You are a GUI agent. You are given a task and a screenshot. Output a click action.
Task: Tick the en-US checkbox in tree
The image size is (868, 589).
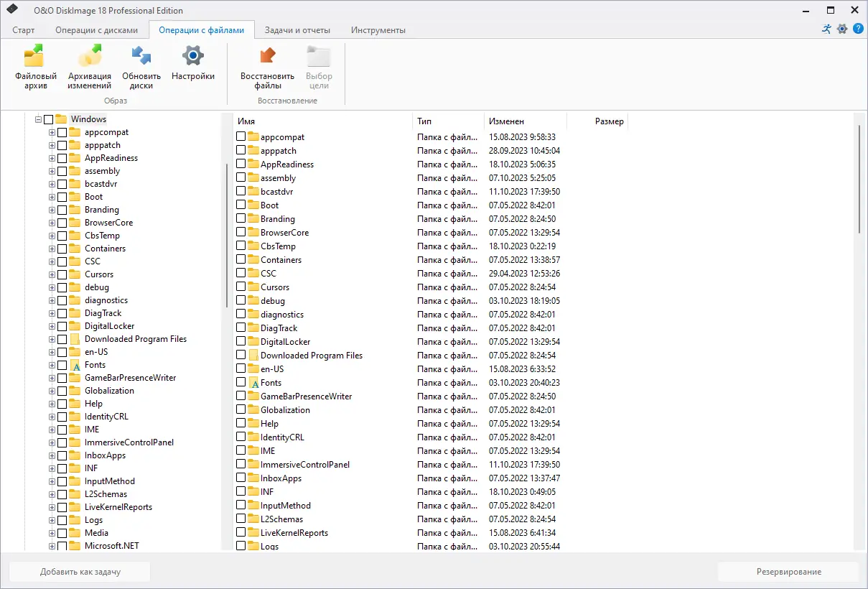(62, 352)
